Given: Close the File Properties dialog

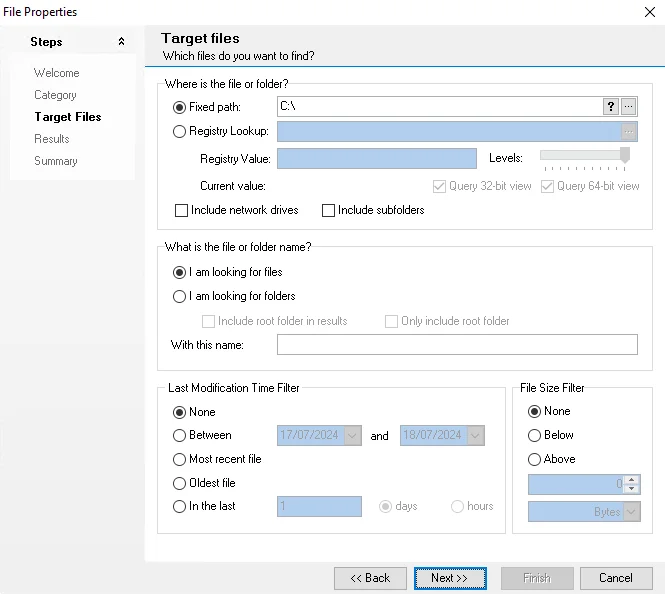Looking at the screenshot, I should [x=650, y=12].
